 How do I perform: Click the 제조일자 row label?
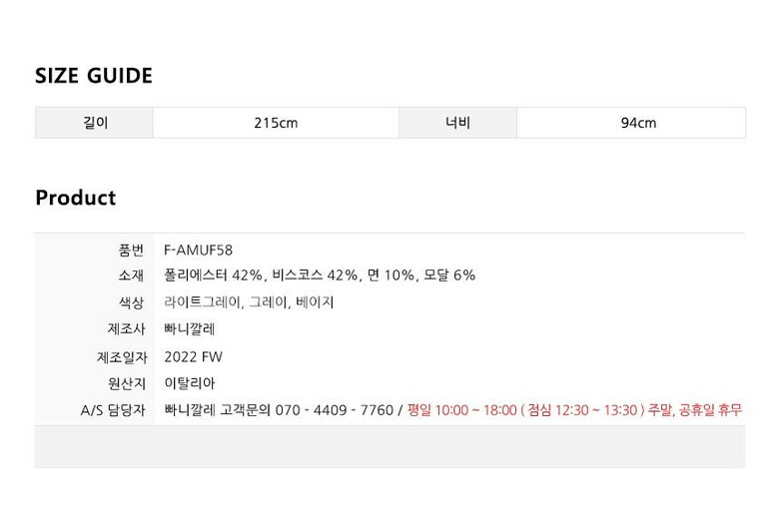pyautogui.click(x=120, y=356)
